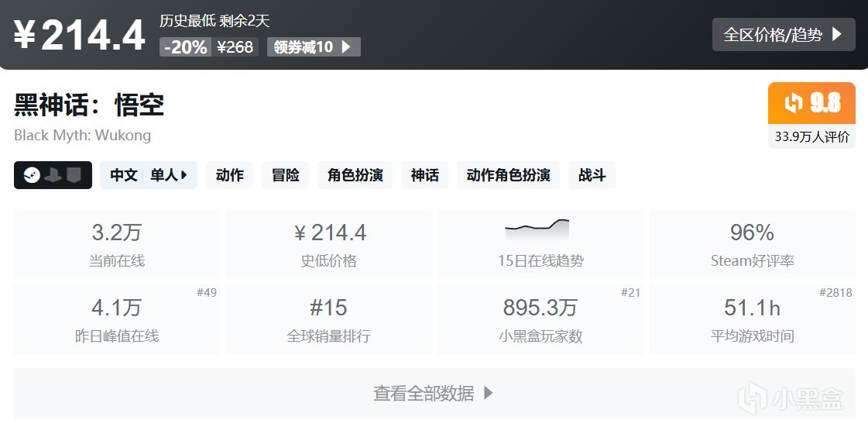
Task: Click the 历史最低 剩余2天 label
Action: [x=214, y=21]
